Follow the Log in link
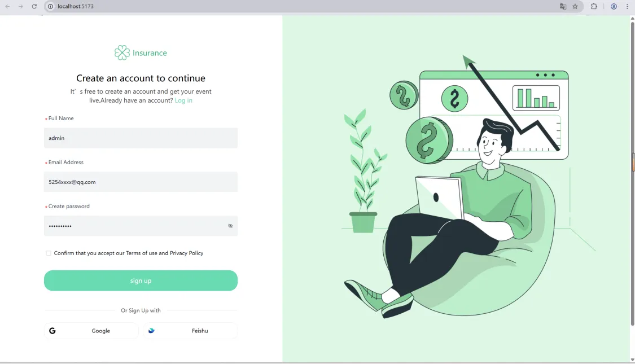This screenshot has width=635, height=364. [x=183, y=100]
